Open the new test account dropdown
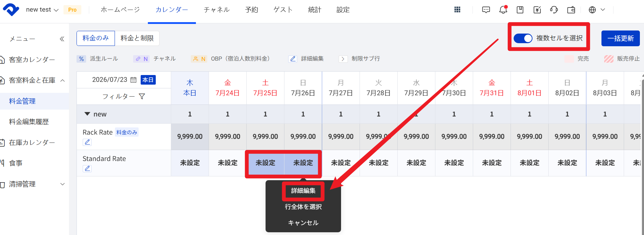Screen dimensions: 644x235 42,10
